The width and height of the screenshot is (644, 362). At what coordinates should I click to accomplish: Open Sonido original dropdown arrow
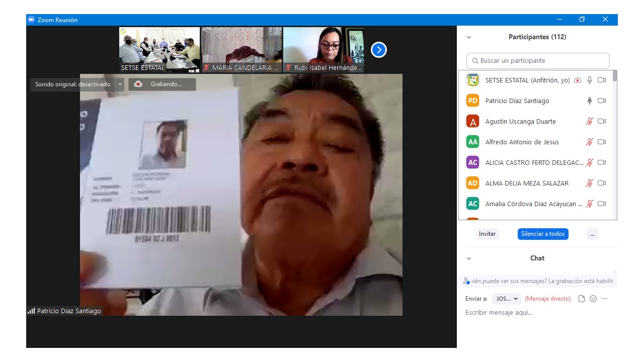click(120, 84)
